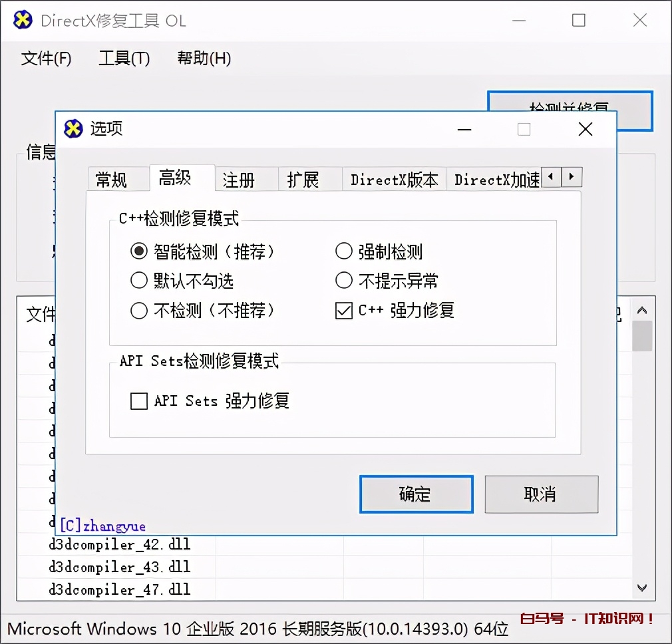
Task: Click the scrollbar down arrow in the file list
Action: (x=641, y=587)
